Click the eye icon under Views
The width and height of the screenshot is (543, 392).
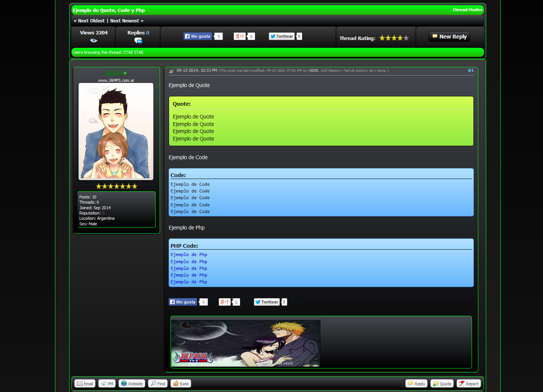point(93,41)
